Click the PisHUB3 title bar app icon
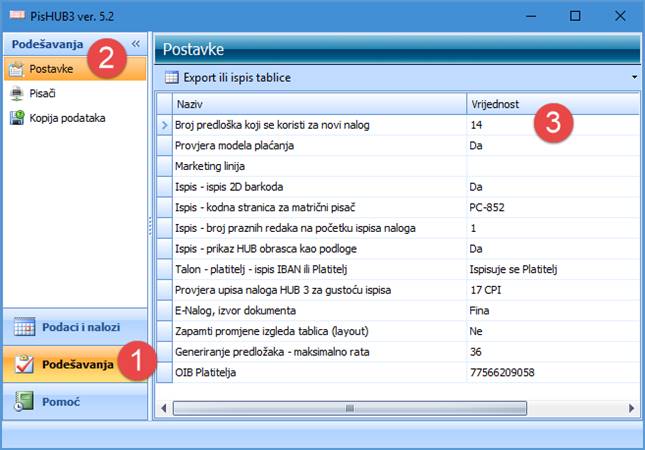This screenshot has height=450, width=645. click(x=17, y=16)
